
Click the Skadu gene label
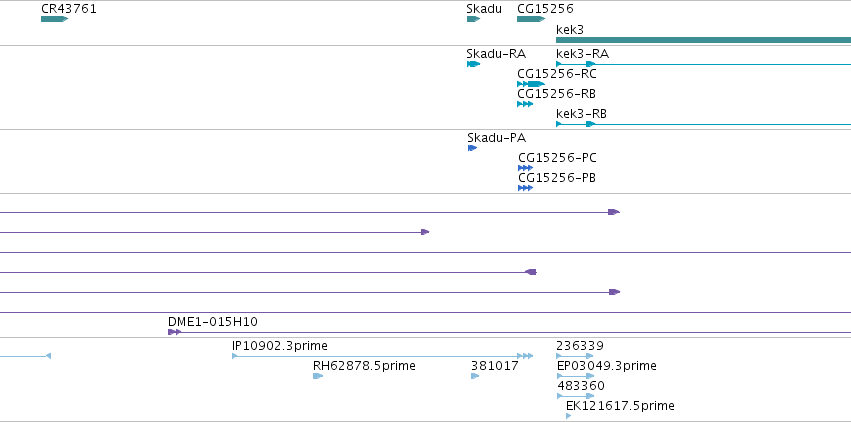[484, 9]
